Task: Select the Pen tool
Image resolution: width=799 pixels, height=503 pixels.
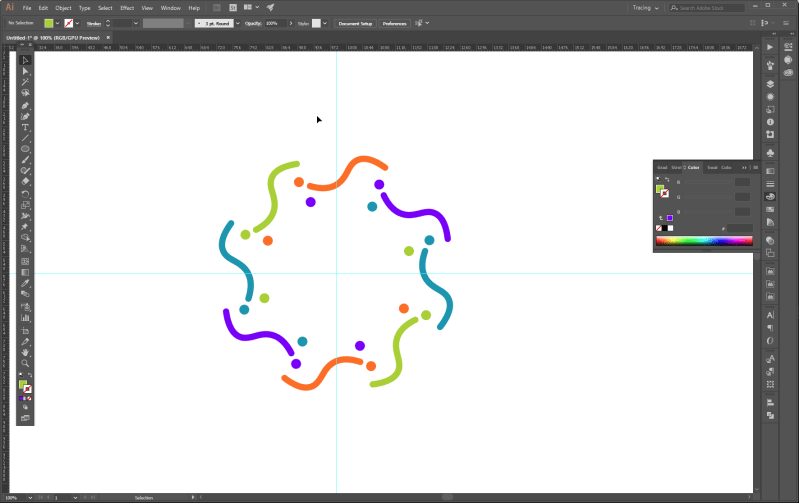Action: click(25, 105)
